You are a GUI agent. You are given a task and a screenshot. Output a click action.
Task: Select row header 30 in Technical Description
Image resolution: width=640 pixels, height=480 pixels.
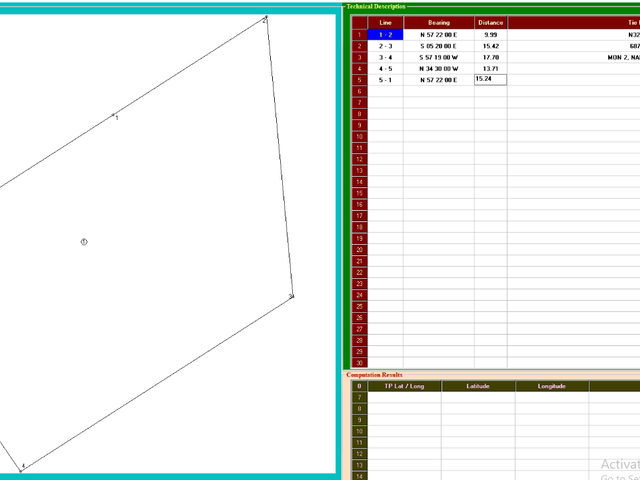click(x=359, y=362)
